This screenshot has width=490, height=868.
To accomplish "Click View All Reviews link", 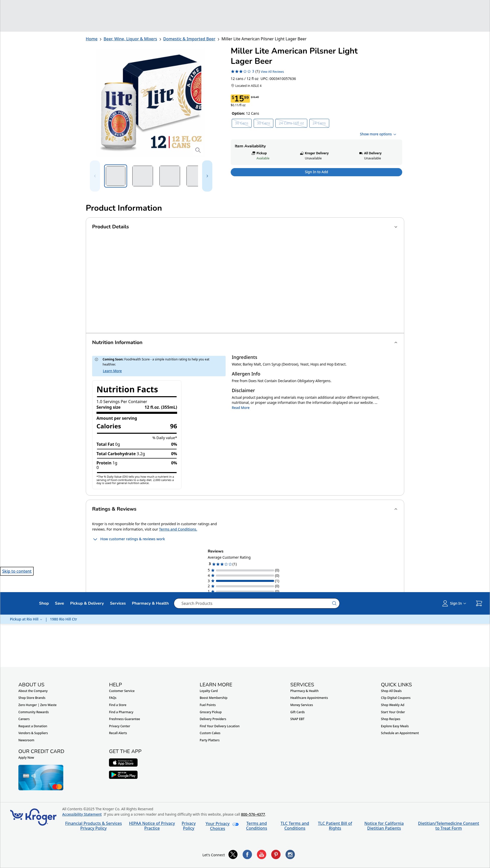I will (272, 72).
